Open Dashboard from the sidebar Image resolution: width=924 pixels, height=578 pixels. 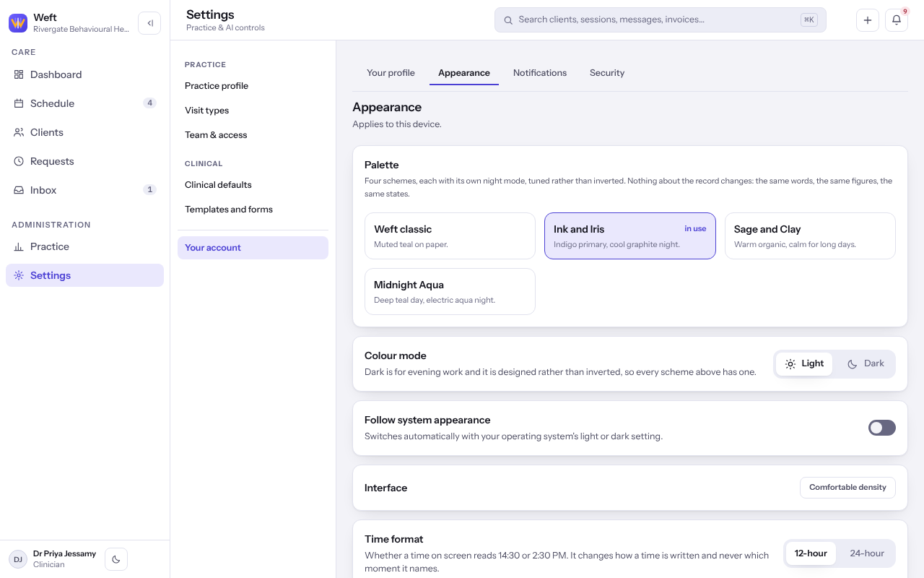pyautogui.click(x=85, y=74)
